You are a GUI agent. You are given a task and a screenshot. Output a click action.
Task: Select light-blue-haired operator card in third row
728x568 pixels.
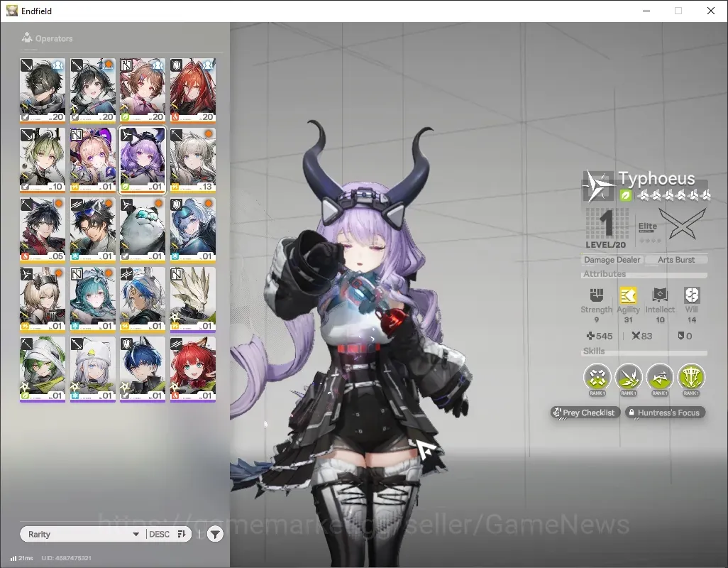click(193, 229)
